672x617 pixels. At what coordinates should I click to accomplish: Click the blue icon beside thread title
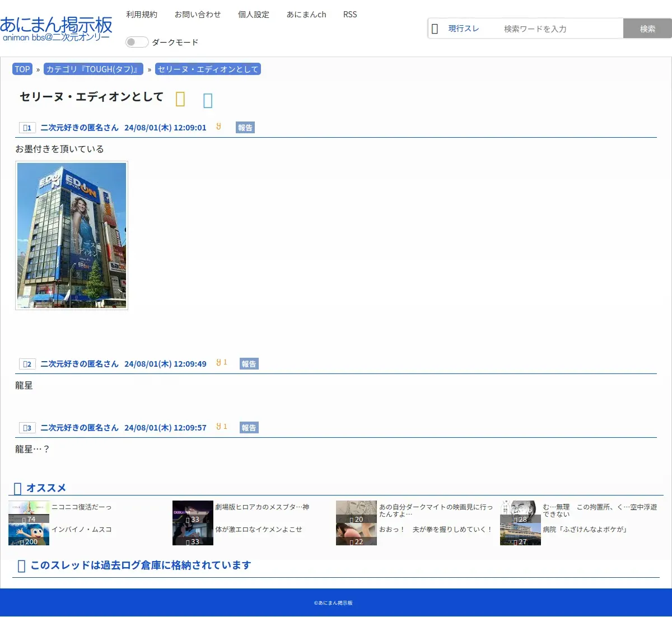(208, 100)
